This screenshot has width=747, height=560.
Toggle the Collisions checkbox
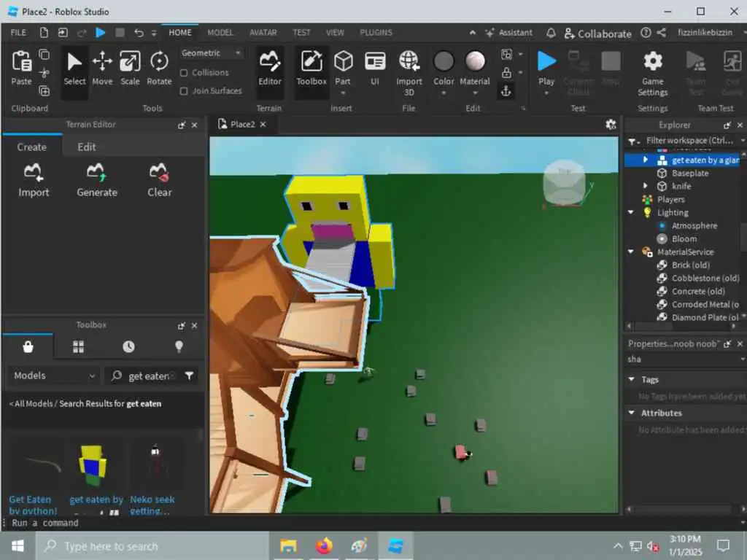[x=184, y=73]
